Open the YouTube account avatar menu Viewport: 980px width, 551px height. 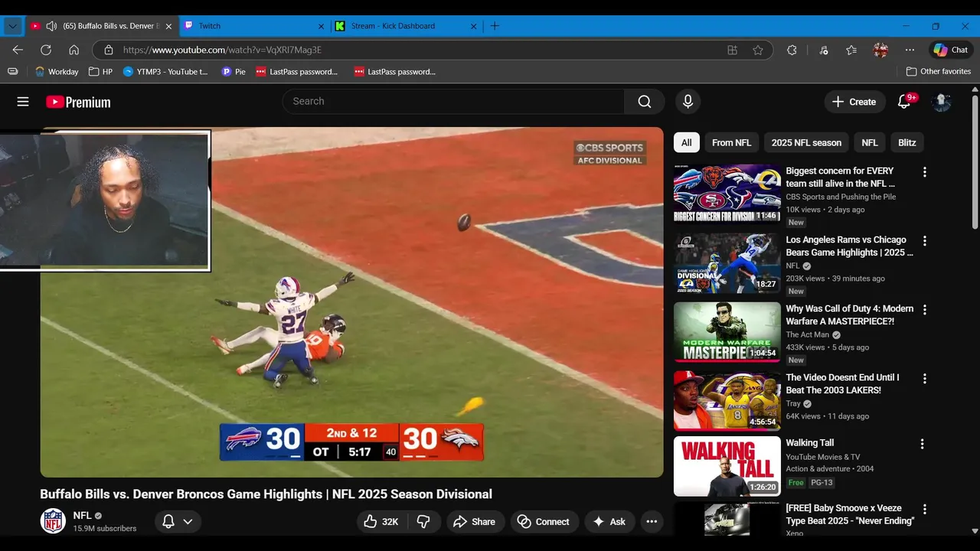click(942, 102)
